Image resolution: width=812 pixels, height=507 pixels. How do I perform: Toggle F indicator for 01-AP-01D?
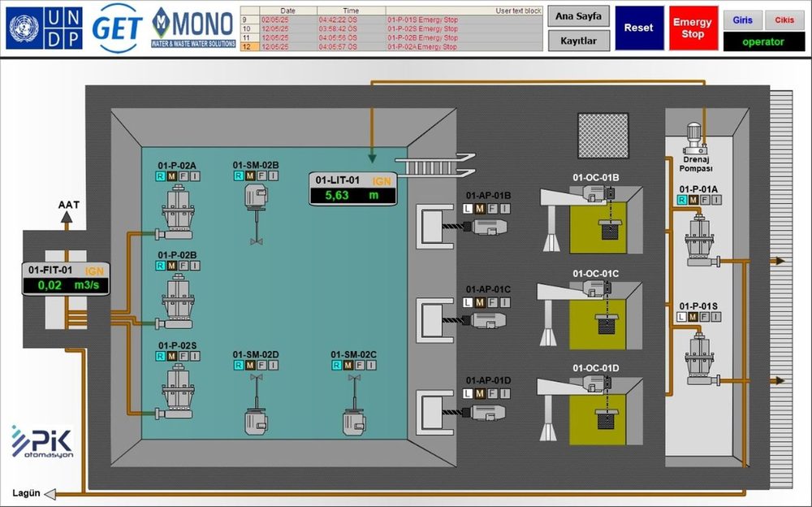click(492, 393)
